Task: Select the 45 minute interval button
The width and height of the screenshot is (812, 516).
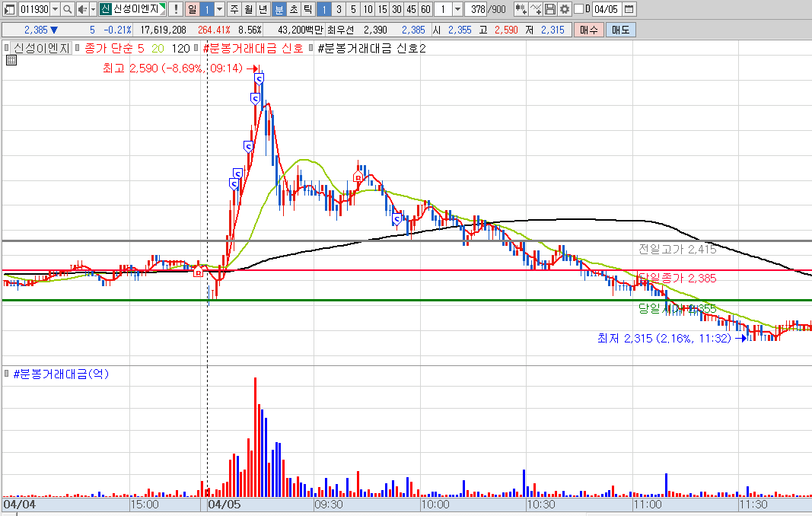Action: click(x=411, y=9)
